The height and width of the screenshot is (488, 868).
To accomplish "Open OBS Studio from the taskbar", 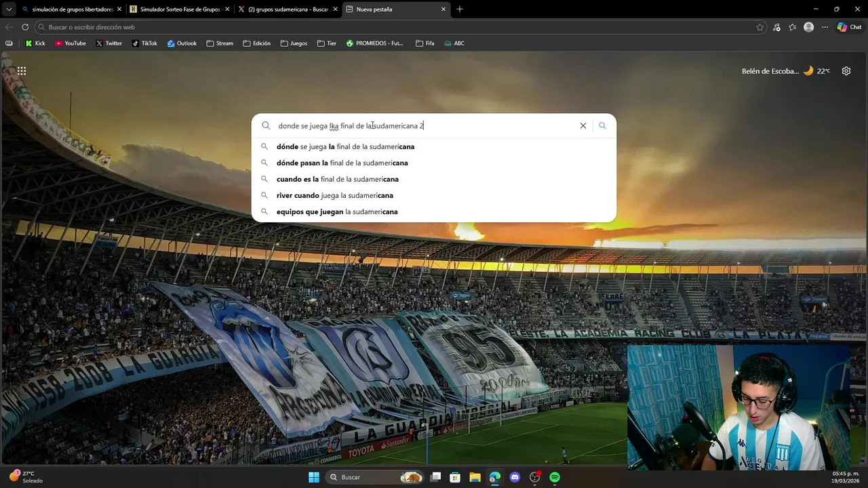I will click(534, 477).
